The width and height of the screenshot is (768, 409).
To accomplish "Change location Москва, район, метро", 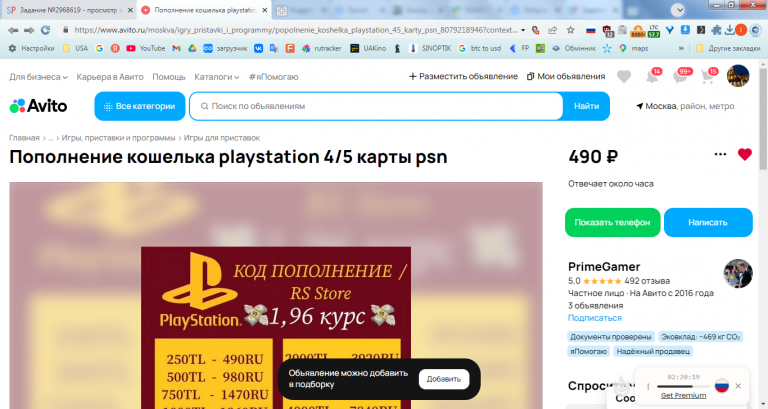I will [685, 106].
